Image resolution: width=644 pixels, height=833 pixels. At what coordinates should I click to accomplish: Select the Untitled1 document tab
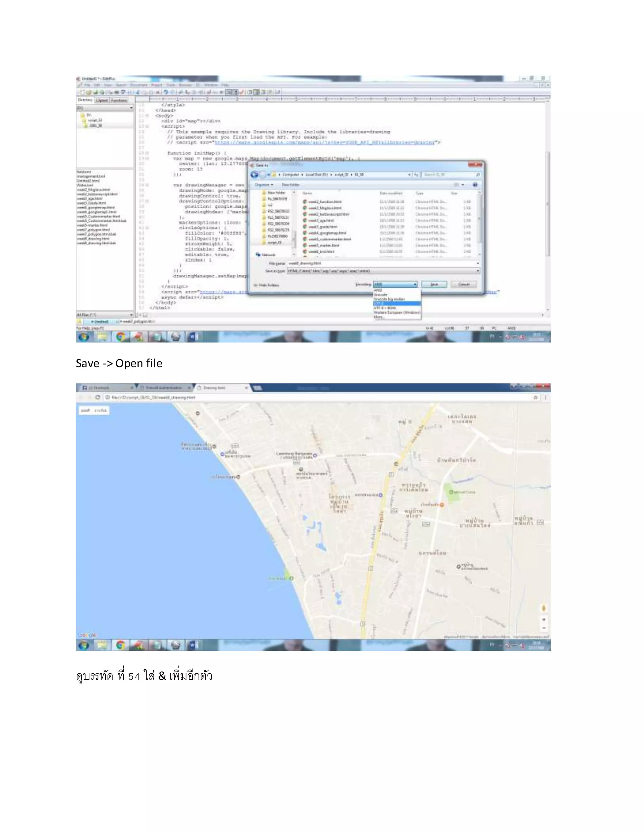point(100,322)
